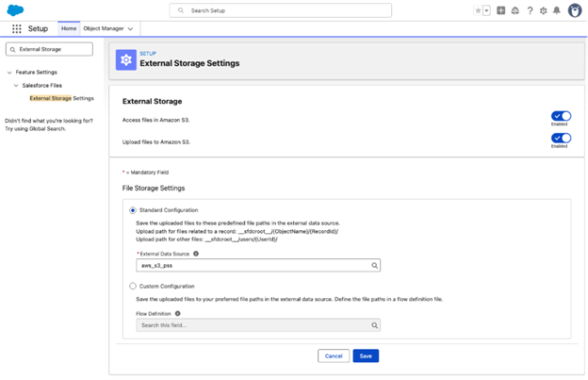Open the global actions plus icon
Image resolution: width=588 pixels, height=380 pixels.
pyautogui.click(x=501, y=10)
